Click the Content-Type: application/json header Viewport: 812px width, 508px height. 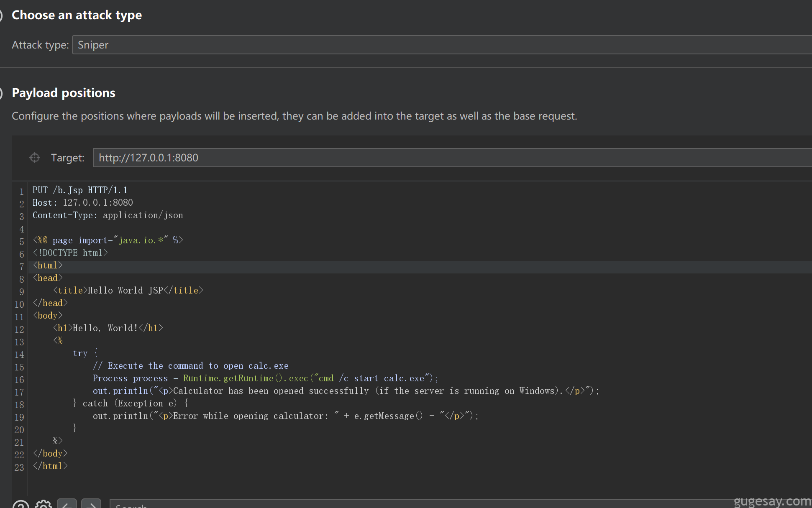click(x=108, y=215)
